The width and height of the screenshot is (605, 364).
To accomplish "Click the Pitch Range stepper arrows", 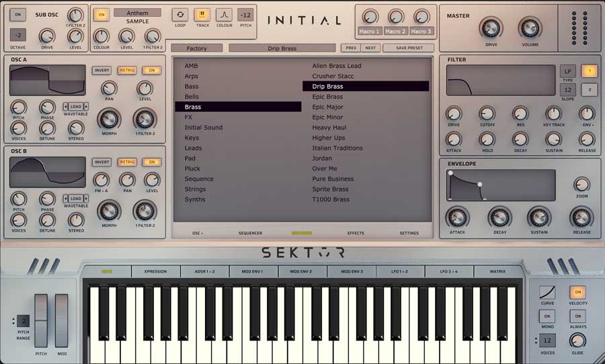I will point(13,321).
